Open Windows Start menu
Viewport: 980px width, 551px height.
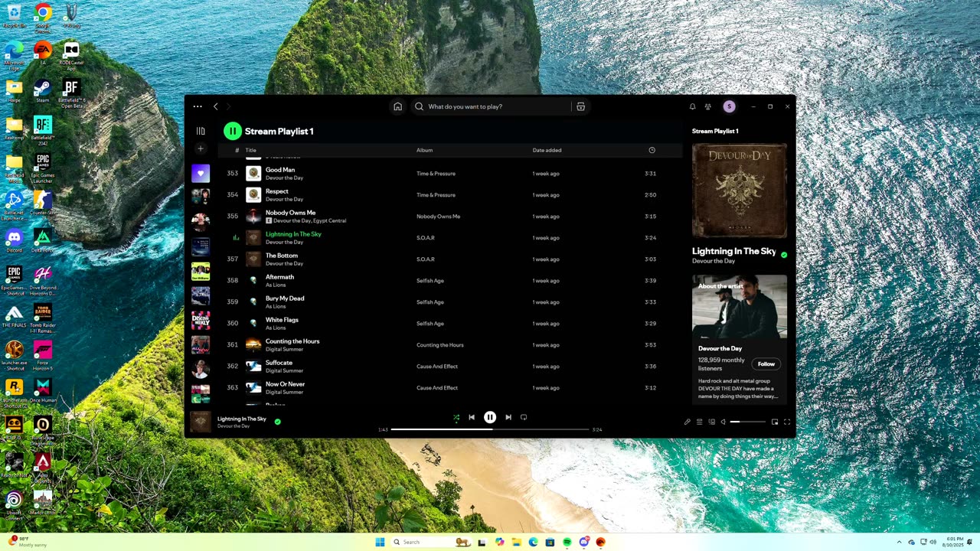(x=380, y=542)
